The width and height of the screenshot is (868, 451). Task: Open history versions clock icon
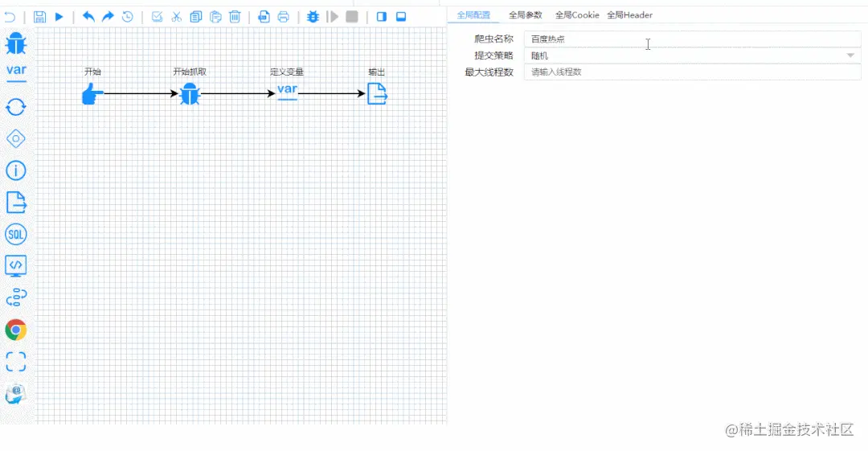pyautogui.click(x=127, y=17)
